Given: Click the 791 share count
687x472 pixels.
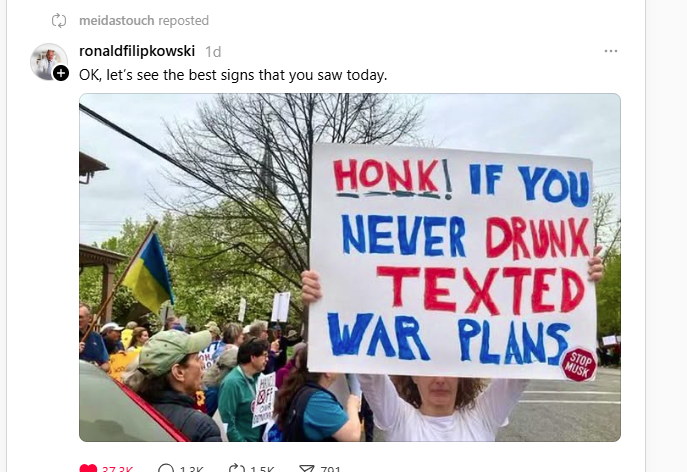Looking at the screenshot, I should point(330,469).
